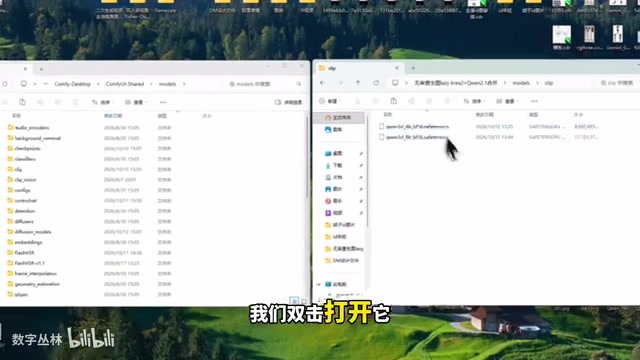Screen dimensions: 640x360
Task: Open more options (…) in models window toolbar
Action: tap(163, 102)
